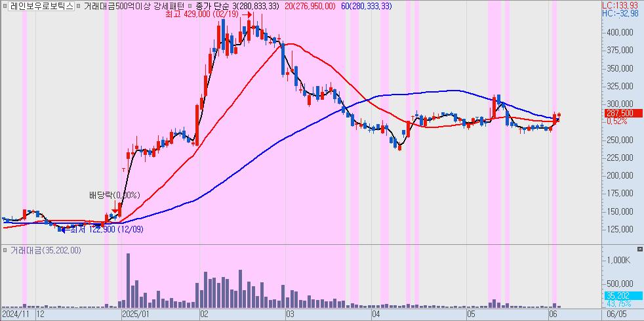This screenshot has height=321, width=644.
Task: Click the 04 month label on time axis
Action: pyautogui.click(x=375, y=314)
